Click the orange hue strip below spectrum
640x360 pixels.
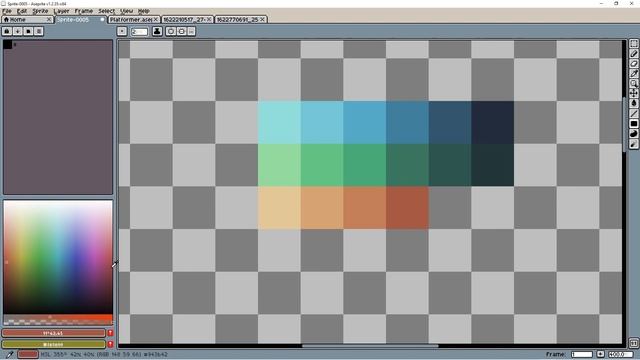pyautogui.click(x=58, y=317)
